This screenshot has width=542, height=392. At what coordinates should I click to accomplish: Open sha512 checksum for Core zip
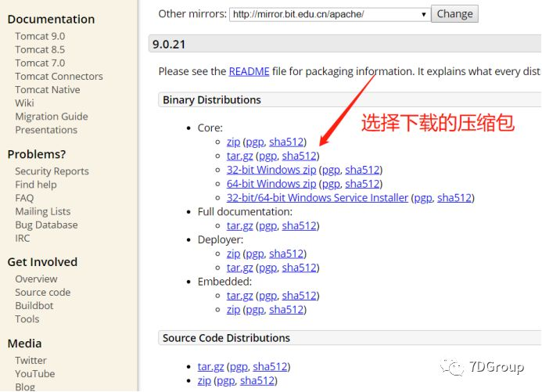click(286, 142)
